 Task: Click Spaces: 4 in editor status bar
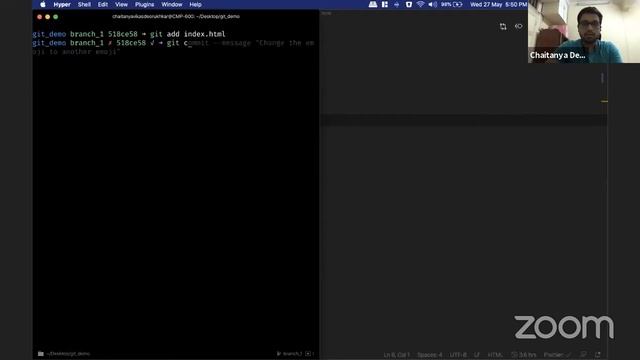coord(429,355)
